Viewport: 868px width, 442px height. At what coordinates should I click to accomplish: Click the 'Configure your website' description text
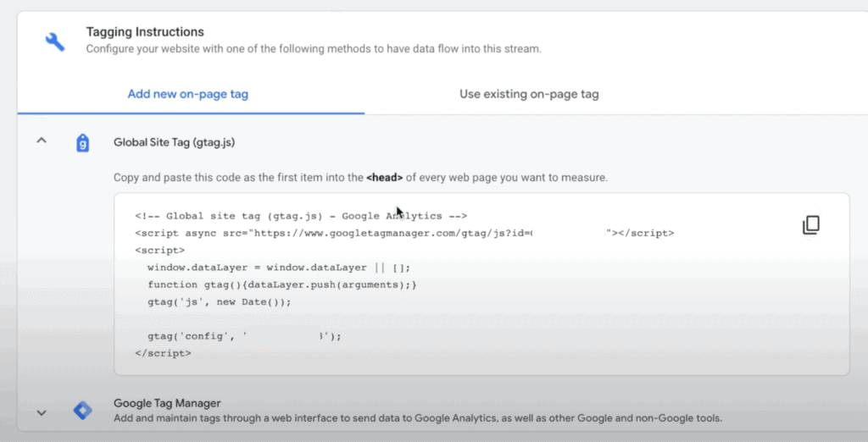[x=314, y=48]
